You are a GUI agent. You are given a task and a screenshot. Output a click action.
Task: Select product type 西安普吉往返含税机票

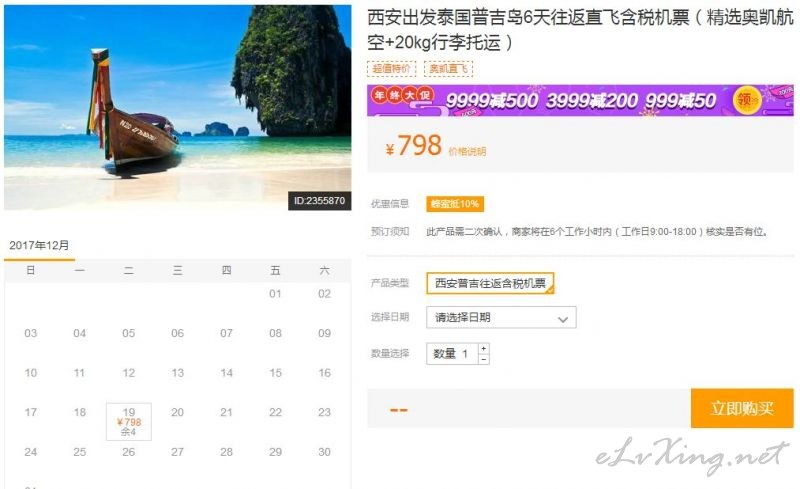tap(490, 283)
